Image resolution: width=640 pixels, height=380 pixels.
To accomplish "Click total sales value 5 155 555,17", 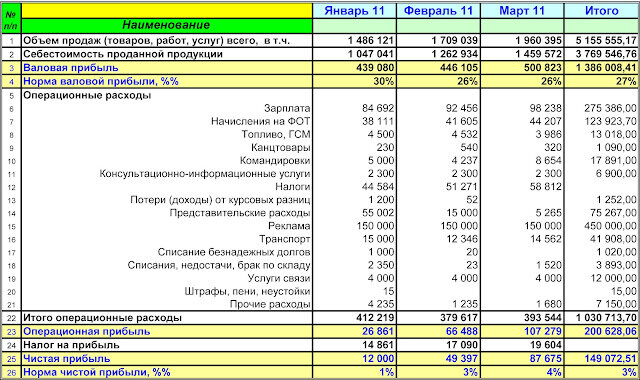I will tap(606, 40).
